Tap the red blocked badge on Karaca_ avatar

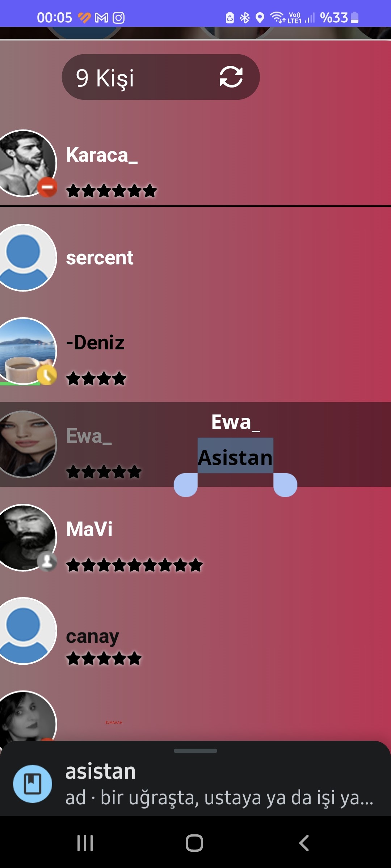[x=47, y=187]
